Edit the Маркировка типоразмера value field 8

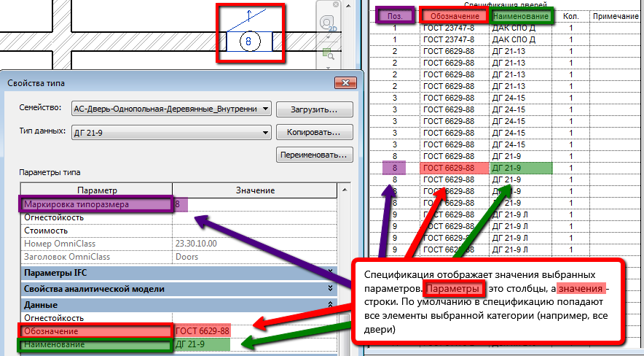click(255, 204)
